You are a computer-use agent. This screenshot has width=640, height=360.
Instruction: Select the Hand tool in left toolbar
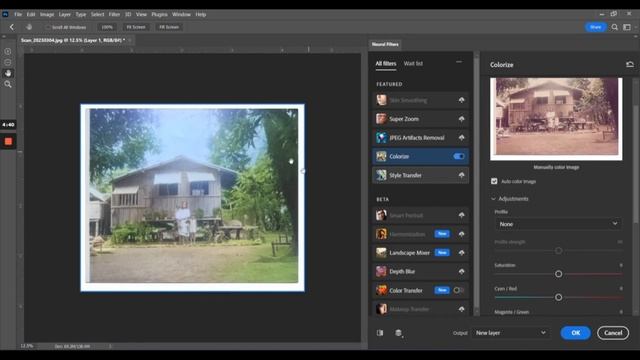8,73
